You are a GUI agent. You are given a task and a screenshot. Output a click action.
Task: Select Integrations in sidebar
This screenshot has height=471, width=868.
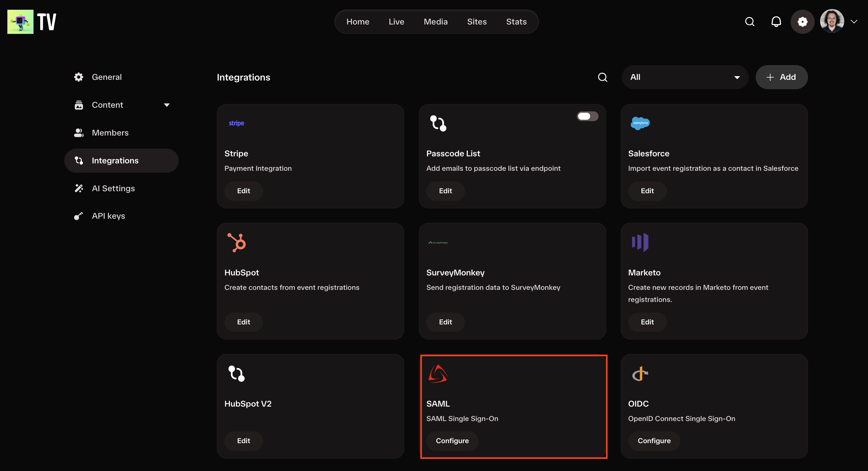point(121,161)
